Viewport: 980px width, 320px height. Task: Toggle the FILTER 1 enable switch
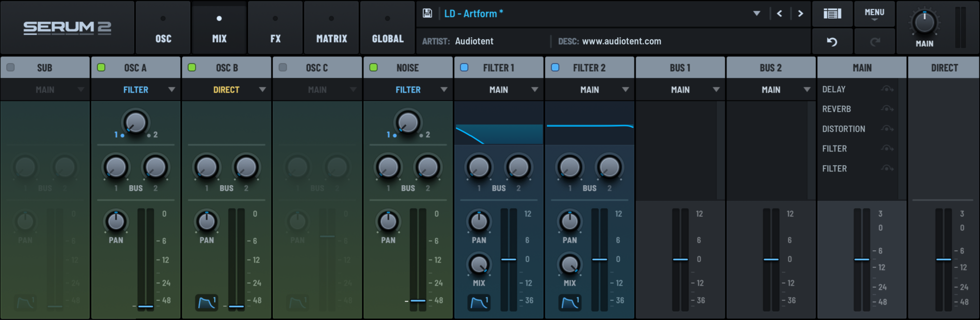pyautogui.click(x=464, y=67)
